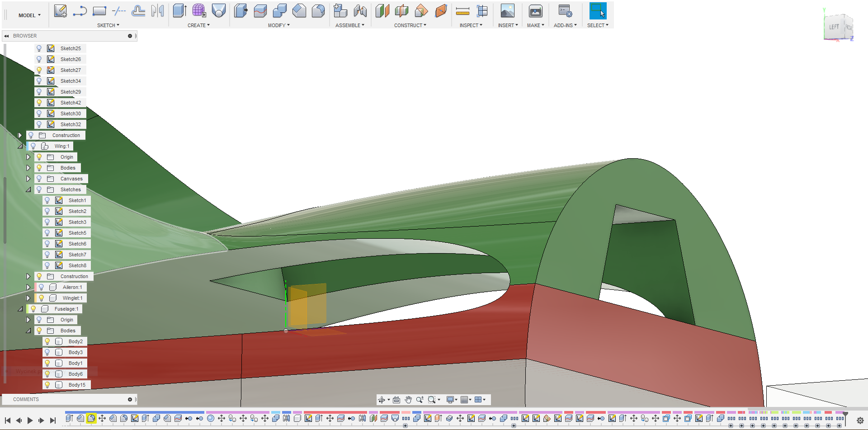The width and height of the screenshot is (868, 430).
Task: Expand the Winglet:1 component
Action: (x=28, y=298)
